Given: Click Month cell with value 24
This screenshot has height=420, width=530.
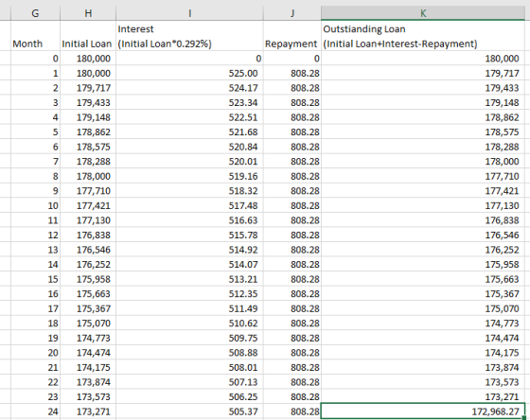Looking at the screenshot, I should (x=36, y=411).
